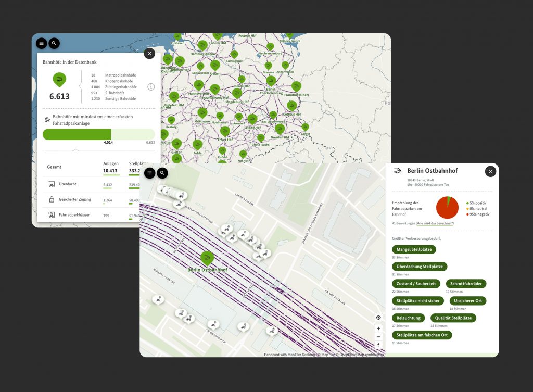Show info about station categories

(x=151, y=87)
